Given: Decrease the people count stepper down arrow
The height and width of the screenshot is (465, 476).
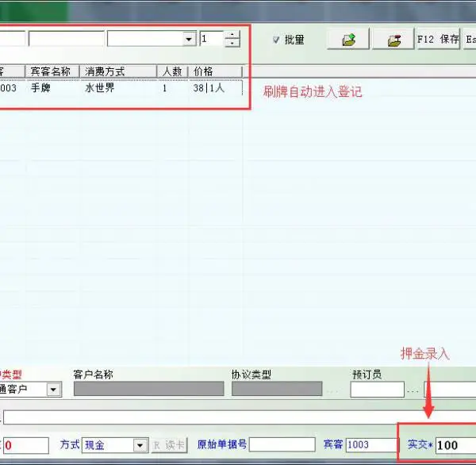Looking at the screenshot, I should click(x=232, y=43).
